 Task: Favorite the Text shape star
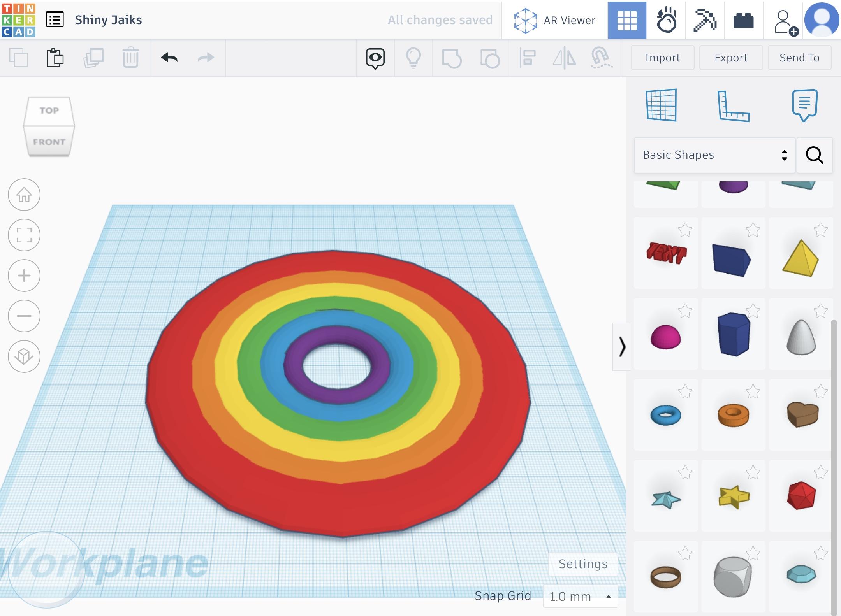coord(685,230)
